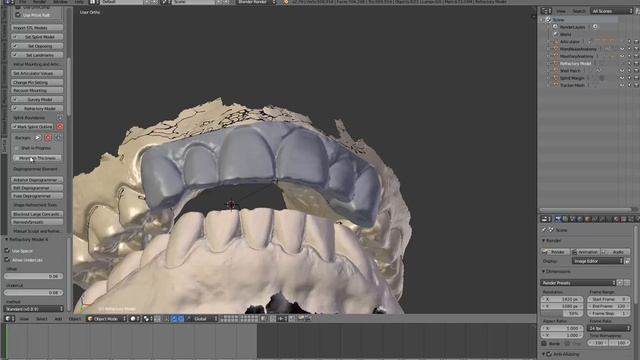Click the Set Opposing button
The width and height of the screenshot is (640, 360).
[37, 46]
